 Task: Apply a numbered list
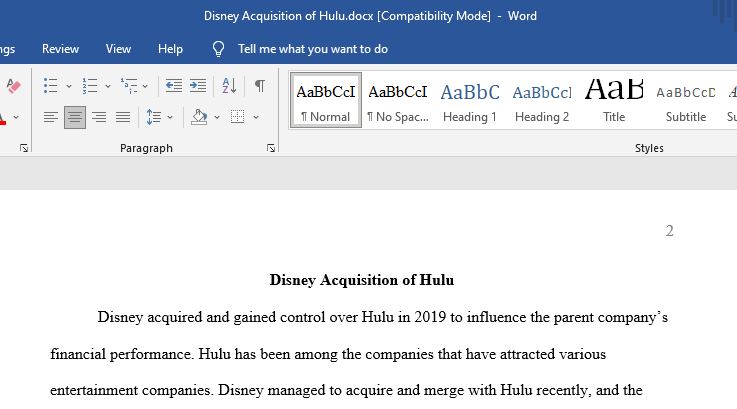tap(89, 86)
